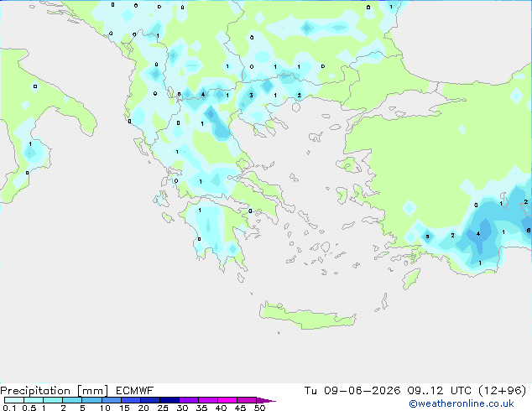Click the legend scale label "35"
Image resolution: width=532 pixels, height=411 pixels.
tap(201, 408)
